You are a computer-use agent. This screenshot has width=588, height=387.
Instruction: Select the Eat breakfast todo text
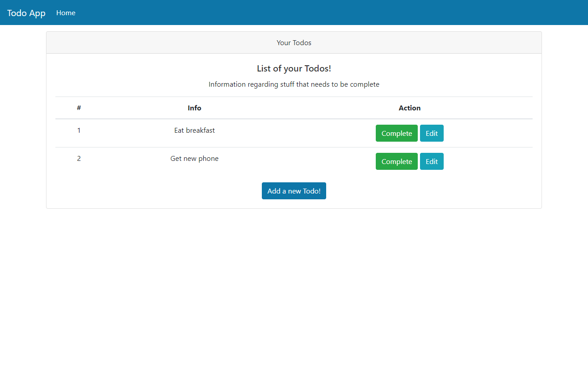pyautogui.click(x=194, y=130)
